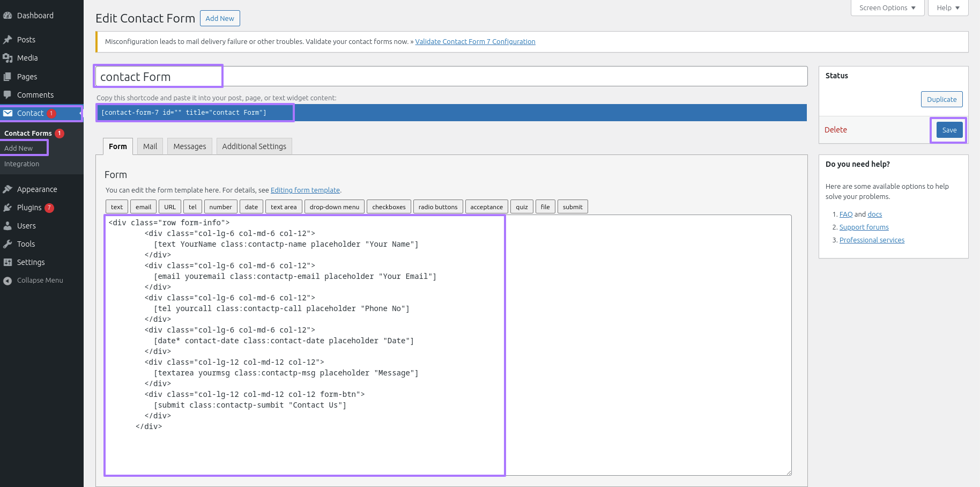The image size is (980, 487).
Task: Insert an acceptance tag
Action: 487,207
